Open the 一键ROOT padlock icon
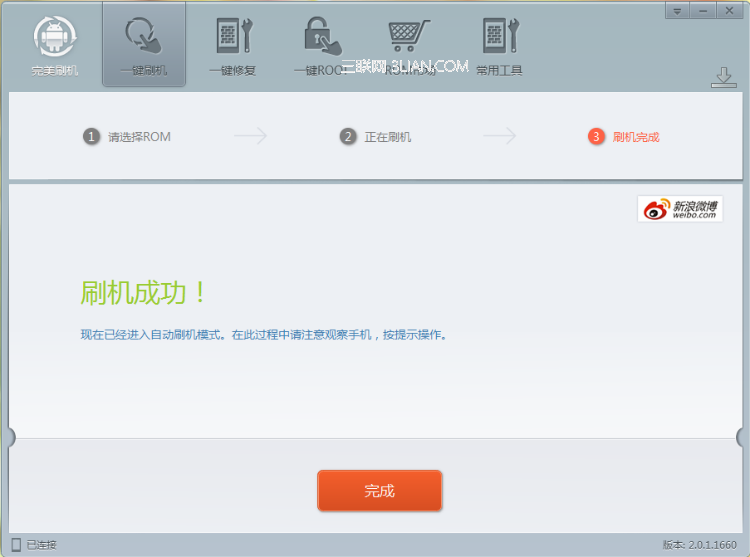The image size is (750, 557). (323, 35)
